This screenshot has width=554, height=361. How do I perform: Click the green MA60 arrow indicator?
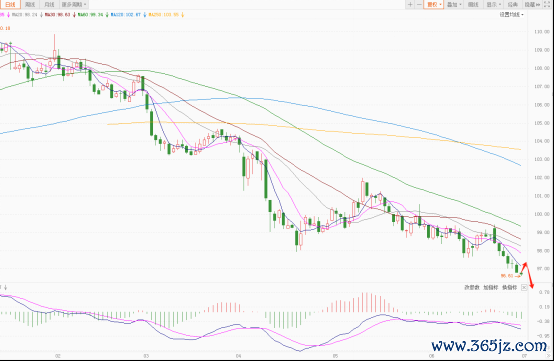coord(107,15)
